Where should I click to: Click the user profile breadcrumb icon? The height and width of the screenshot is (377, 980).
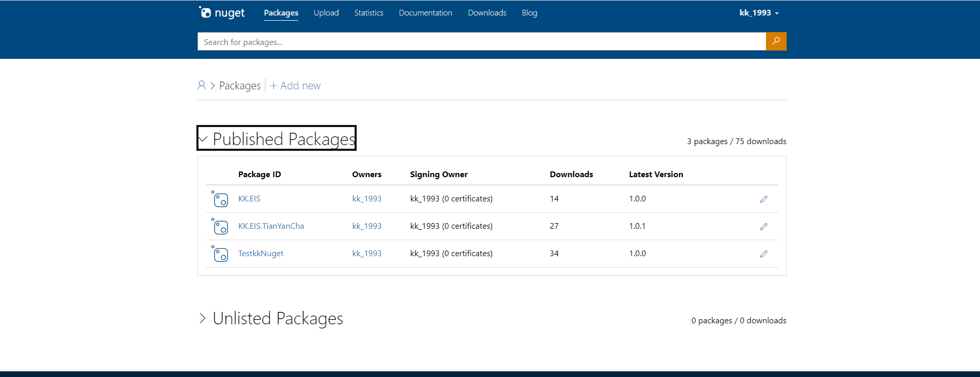[x=202, y=85]
